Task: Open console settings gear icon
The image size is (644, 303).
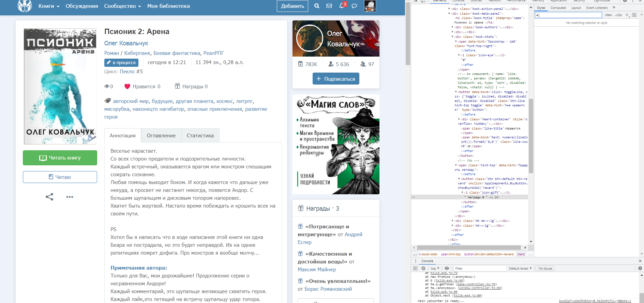Action: click(x=640, y=268)
